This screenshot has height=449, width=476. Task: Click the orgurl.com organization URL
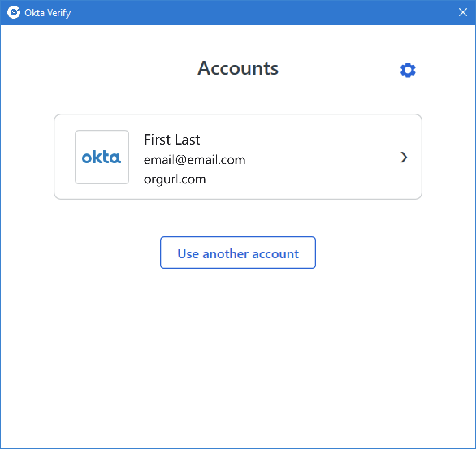click(175, 179)
